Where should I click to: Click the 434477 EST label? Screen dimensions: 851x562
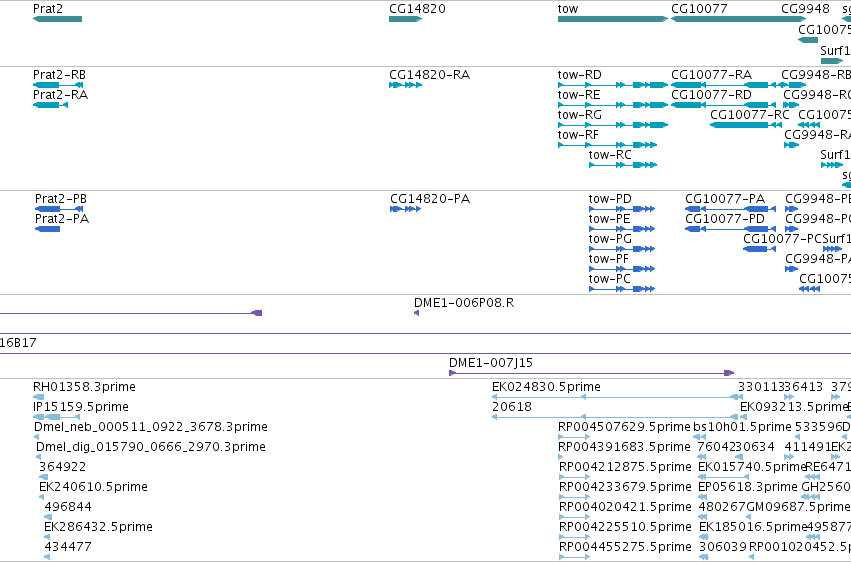tap(68, 547)
